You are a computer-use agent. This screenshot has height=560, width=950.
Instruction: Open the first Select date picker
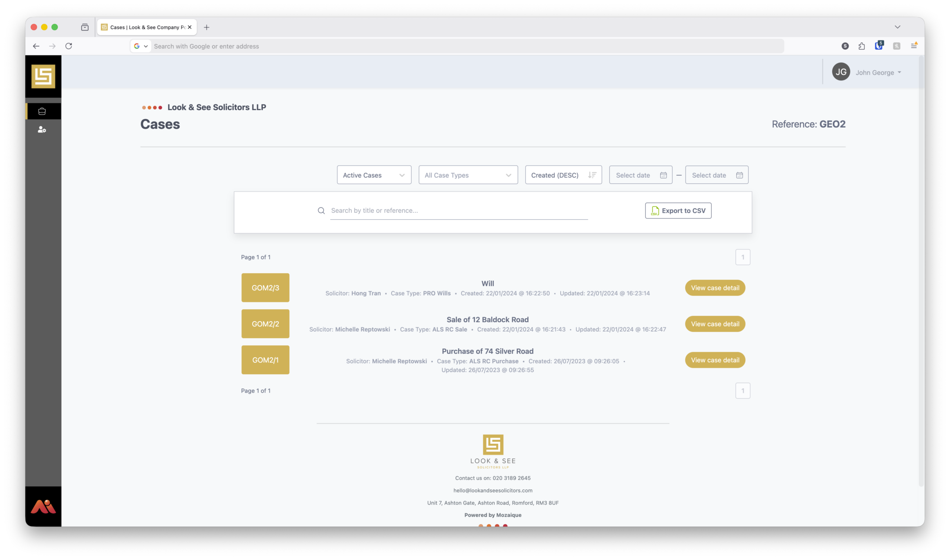click(641, 175)
